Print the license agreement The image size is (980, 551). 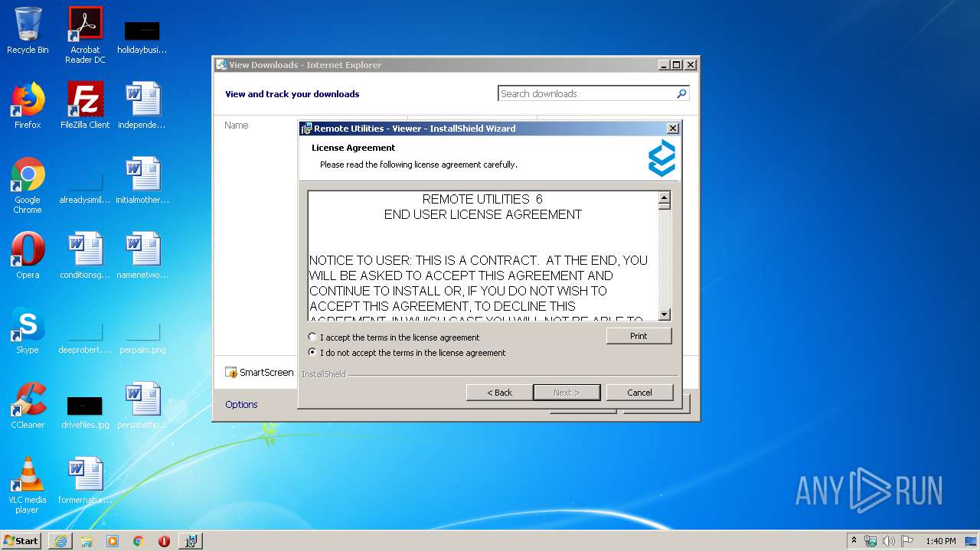[639, 336]
